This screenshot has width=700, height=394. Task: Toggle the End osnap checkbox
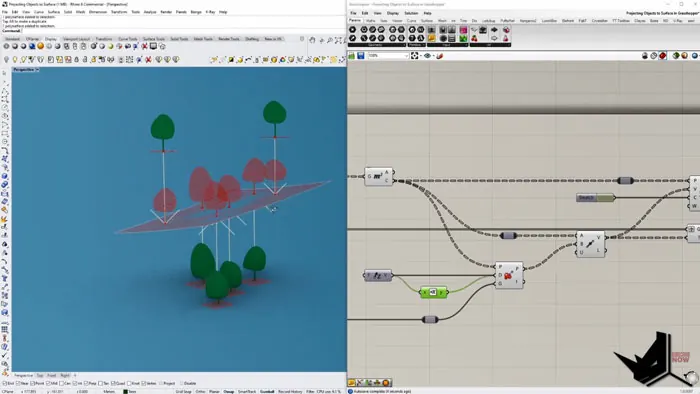tap(4, 383)
